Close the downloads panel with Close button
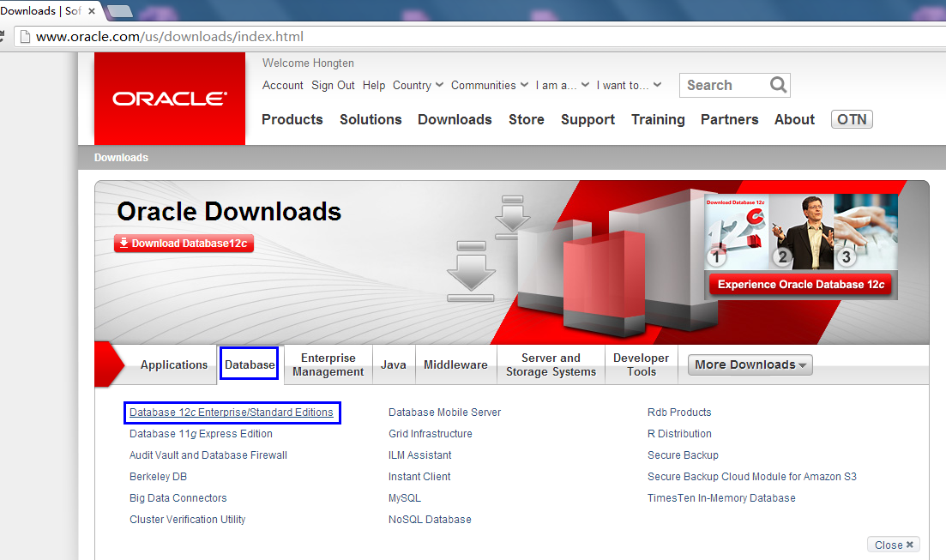 pyautogui.click(x=894, y=545)
